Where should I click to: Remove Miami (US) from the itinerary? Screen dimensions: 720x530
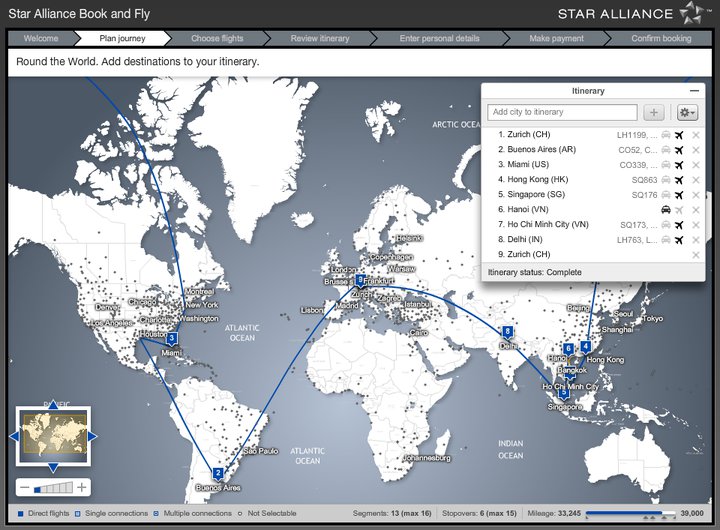pos(696,165)
